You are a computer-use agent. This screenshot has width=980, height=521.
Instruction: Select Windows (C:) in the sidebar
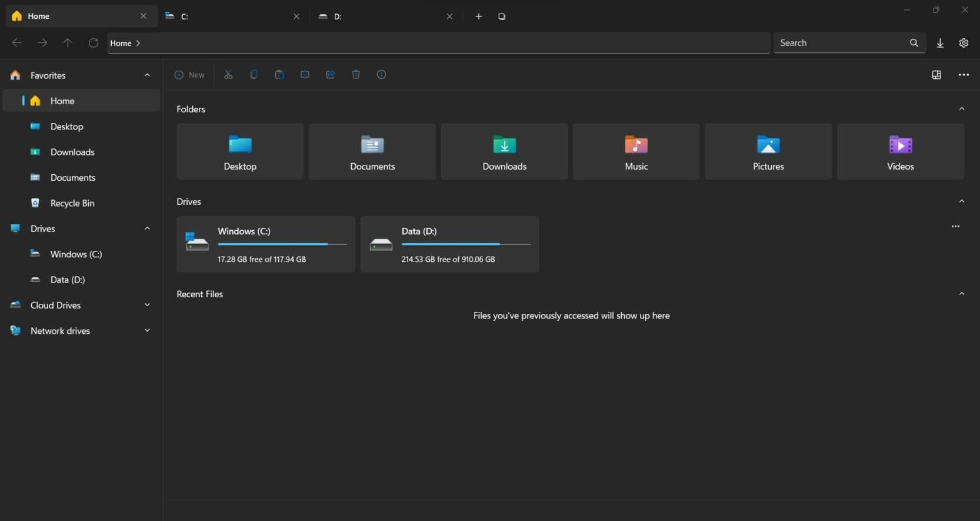click(x=82, y=254)
